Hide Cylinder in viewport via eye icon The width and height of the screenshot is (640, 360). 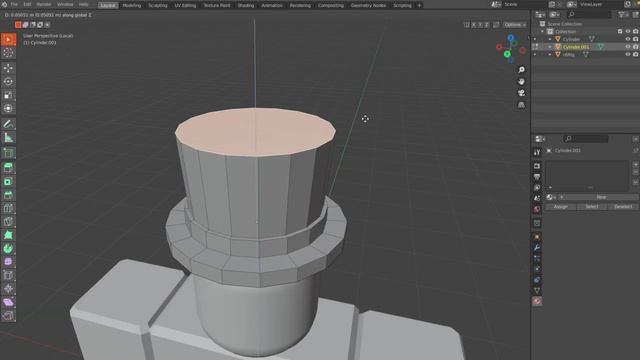tap(628, 39)
